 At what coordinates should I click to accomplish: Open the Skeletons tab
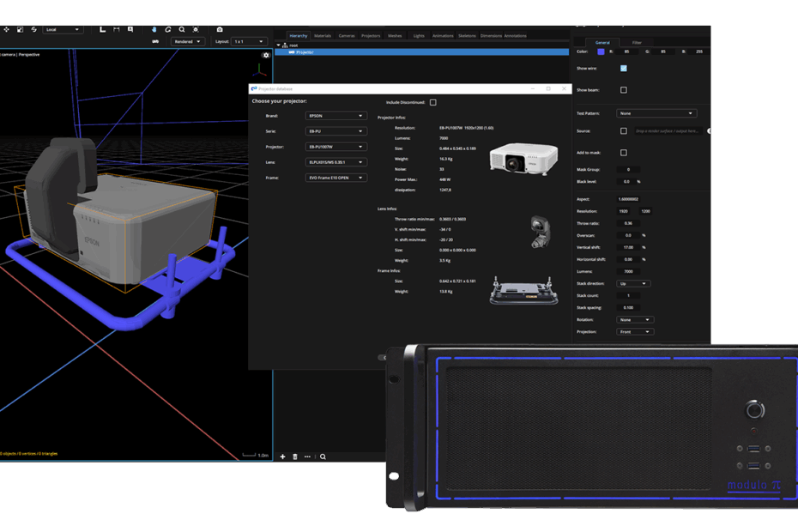467,36
